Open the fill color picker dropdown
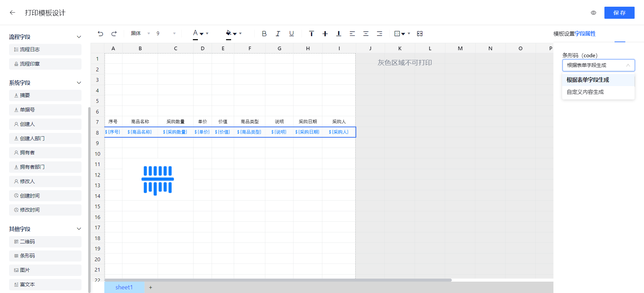Screen dimensions: 644x293 240,33
